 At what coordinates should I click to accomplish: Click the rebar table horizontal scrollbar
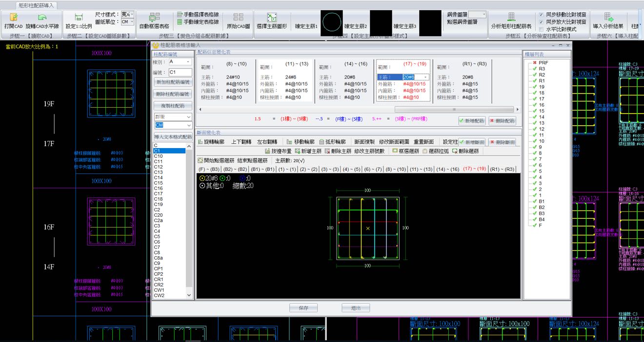[454, 110]
